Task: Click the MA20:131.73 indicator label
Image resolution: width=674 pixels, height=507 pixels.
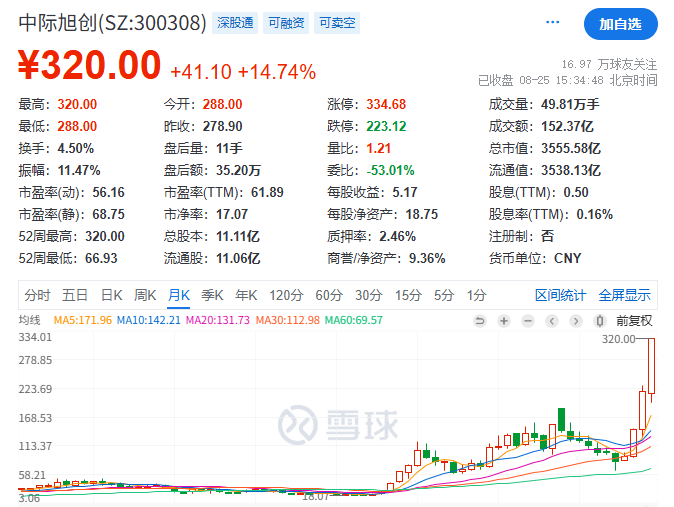Action: tap(218, 320)
